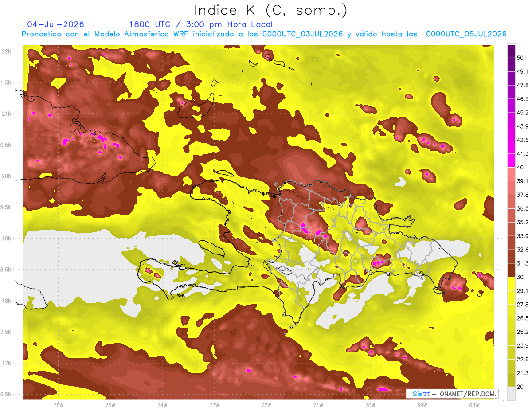Click the '69W' longitude label
The image size is (532, 411).
click(422, 405)
